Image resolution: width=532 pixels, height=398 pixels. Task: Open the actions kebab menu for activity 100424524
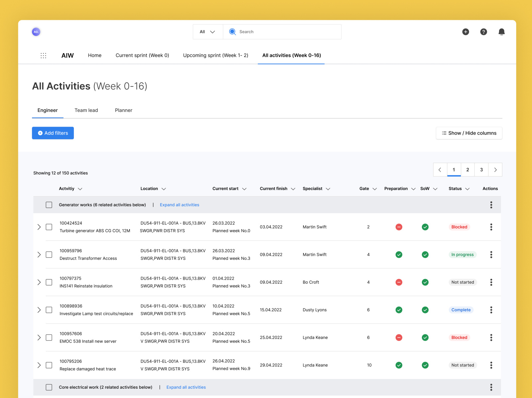point(491,227)
